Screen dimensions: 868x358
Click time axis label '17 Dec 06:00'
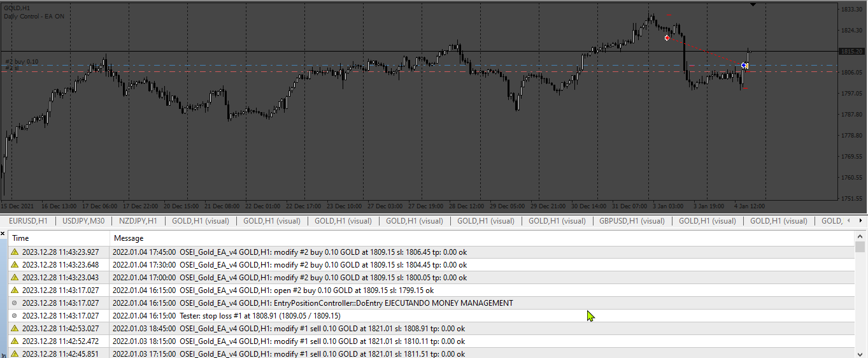tap(99, 206)
